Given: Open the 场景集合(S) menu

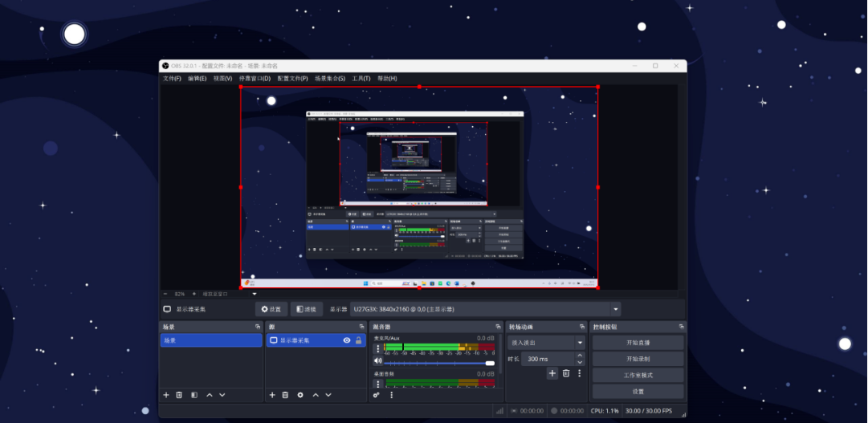Looking at the screenshot, I should tap(330, 79).
